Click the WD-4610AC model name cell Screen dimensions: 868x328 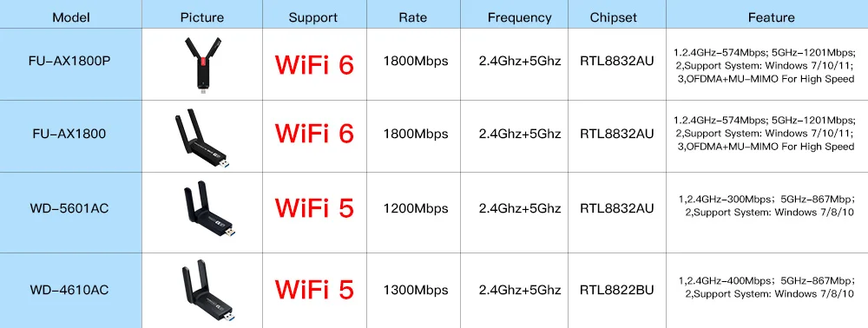click(69, 290)
